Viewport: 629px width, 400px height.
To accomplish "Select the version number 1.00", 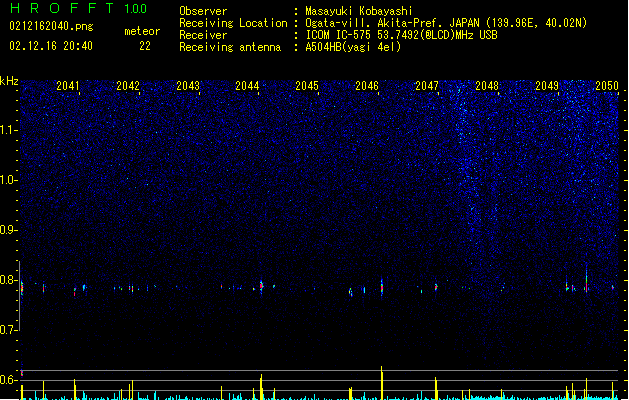I will coord(136,9).
